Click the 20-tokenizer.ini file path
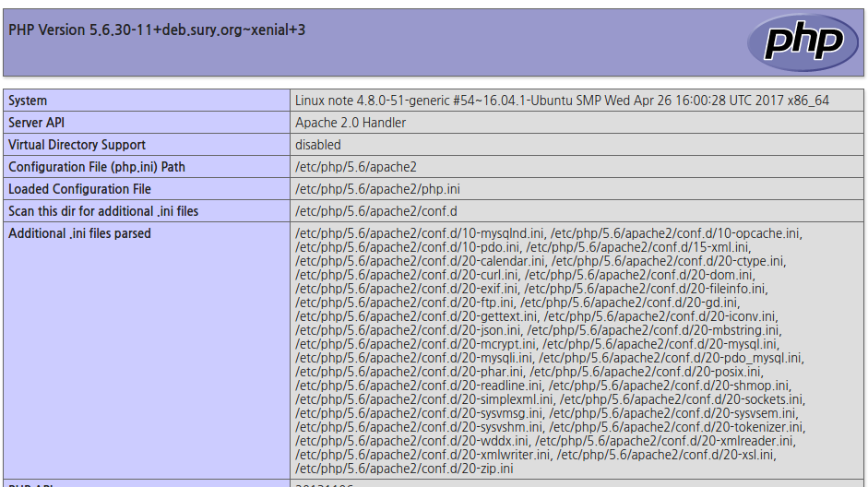The width and height of the screenshot is (868, 487). click(x=676, y=427)
